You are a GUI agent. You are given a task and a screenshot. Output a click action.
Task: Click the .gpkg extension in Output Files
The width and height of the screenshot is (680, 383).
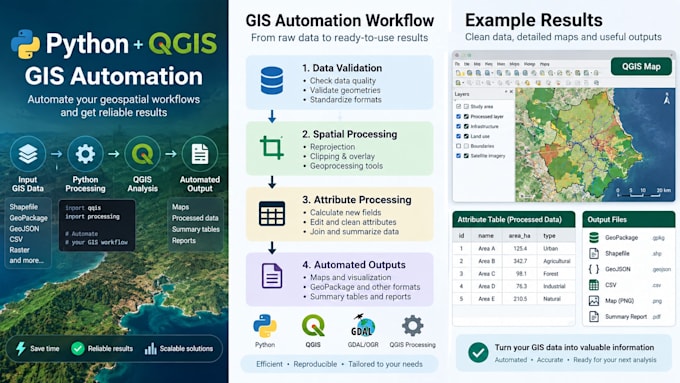(x=658, y=238)
